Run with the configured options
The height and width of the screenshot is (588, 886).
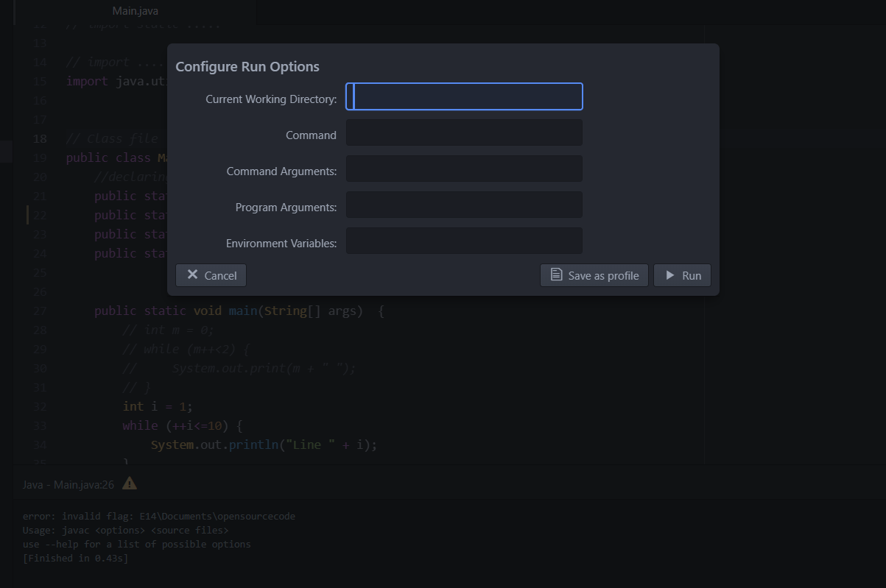682,275
